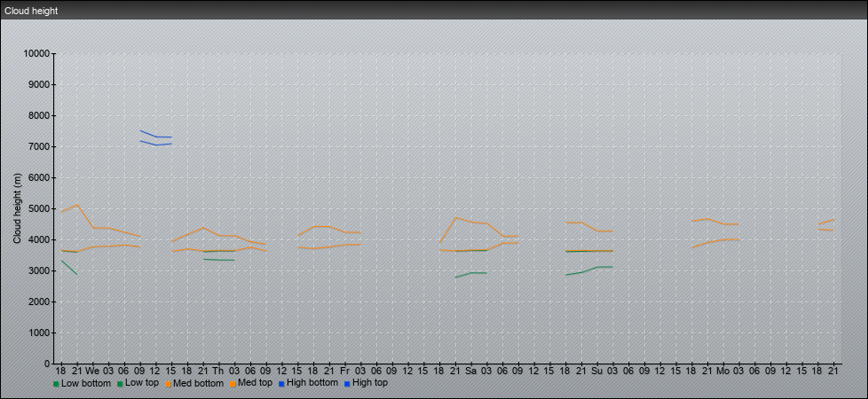
Task: Toggle the Low bottom series label
Action: [86, 383]
